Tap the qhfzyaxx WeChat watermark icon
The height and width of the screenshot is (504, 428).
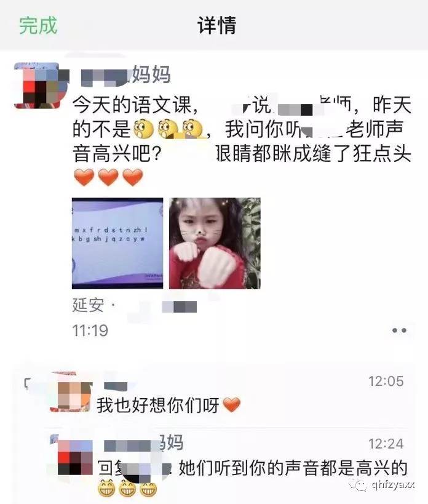360,485
